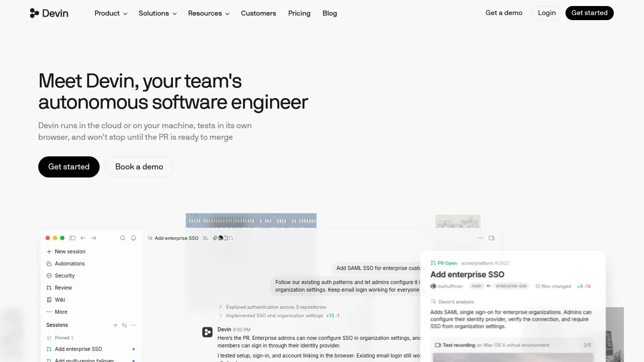Click the Devin logo in the header
The height and width of the screenshot is (362, 644).
point(49,13)
